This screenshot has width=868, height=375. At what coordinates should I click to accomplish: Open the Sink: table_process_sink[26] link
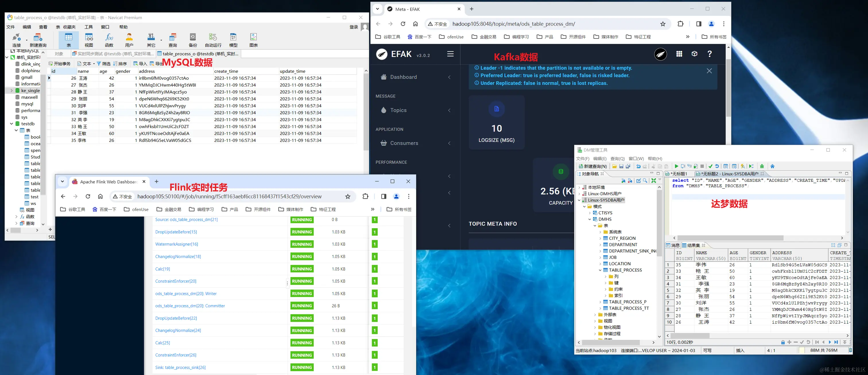pyautogui.click(x=180, y=368)
